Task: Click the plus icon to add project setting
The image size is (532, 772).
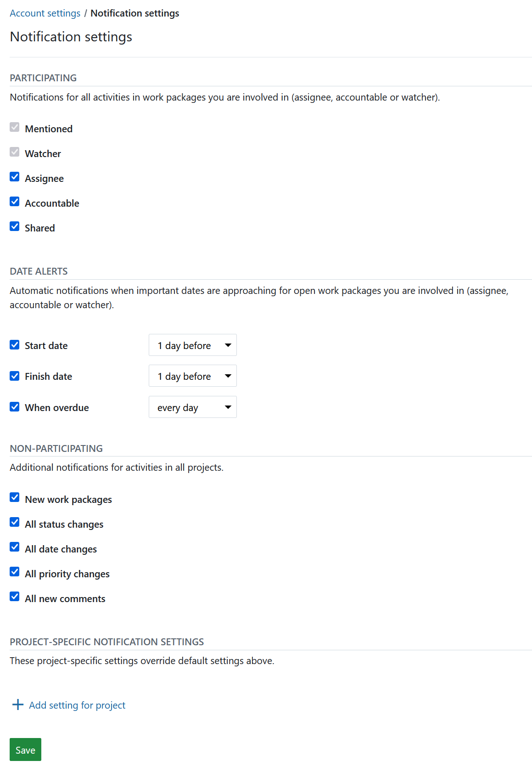Action: (x=17, y=705)
